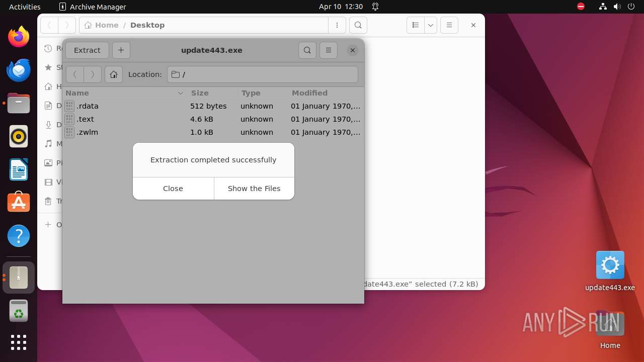Viewport: 644px width, 362px height.
Task: Open the clock and calendar panel
Action: [x=341, y=7]
